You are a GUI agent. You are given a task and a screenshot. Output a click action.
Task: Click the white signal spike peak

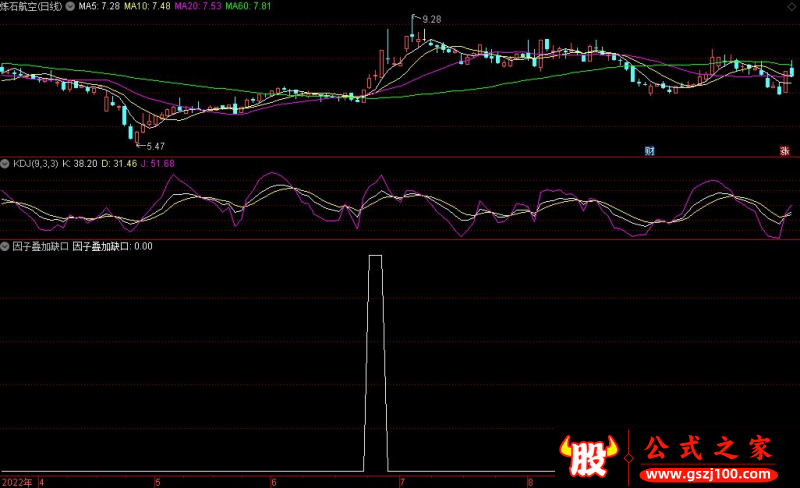pos(376,257)
